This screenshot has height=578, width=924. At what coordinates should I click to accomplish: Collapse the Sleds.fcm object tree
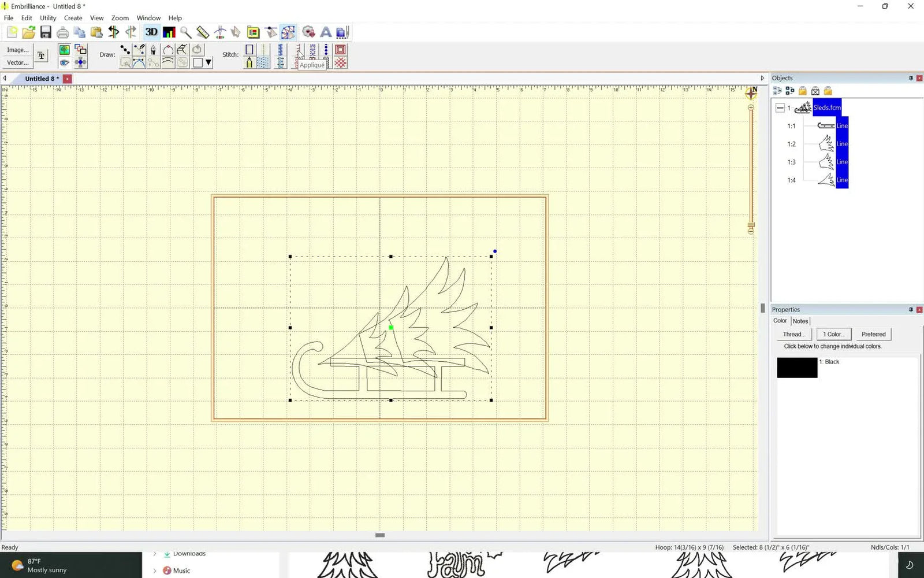point(780,108)
